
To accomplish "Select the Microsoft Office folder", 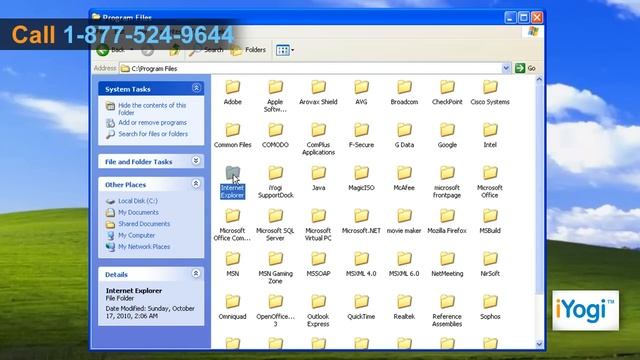I will click(490, 182).
